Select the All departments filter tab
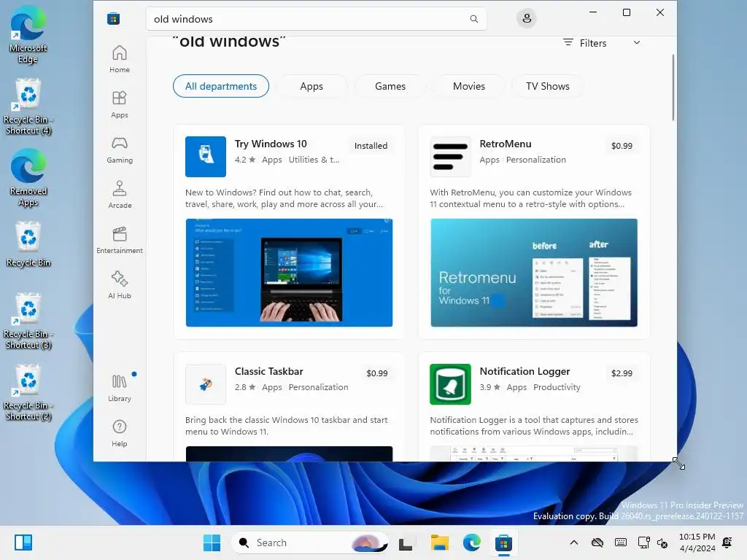Screen dimensions: 747x560 coord(220,86)
